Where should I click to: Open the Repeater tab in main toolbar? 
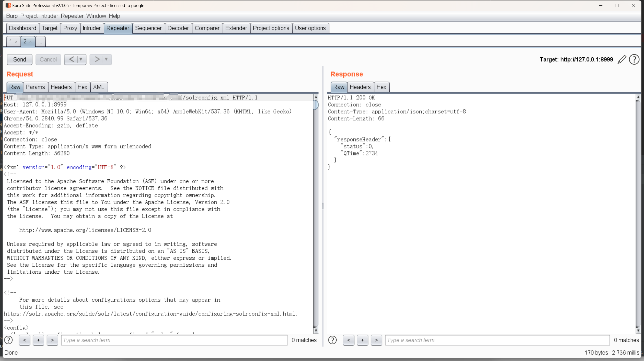[x=118, y=28]
